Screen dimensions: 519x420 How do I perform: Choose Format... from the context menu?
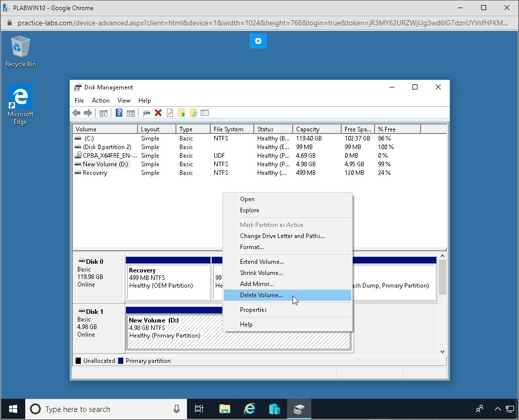tap(288, 247)
